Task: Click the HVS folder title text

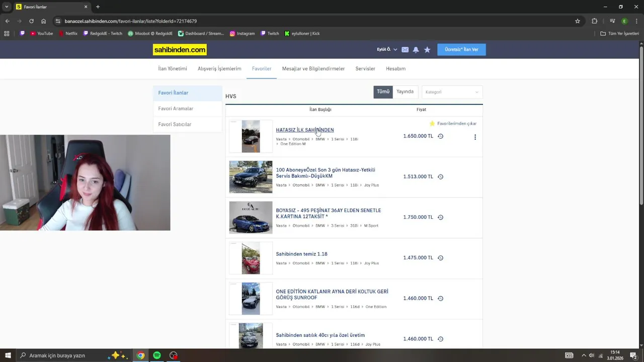Action: 231,97
